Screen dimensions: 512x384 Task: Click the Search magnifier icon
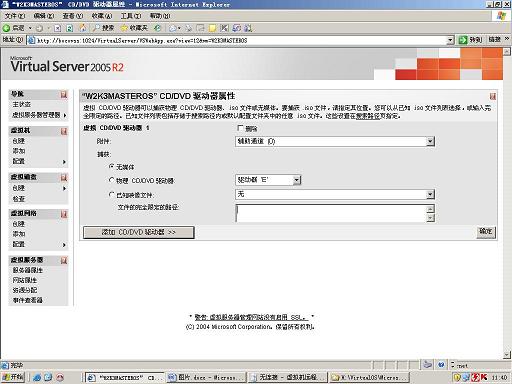(x=96, y=28)
